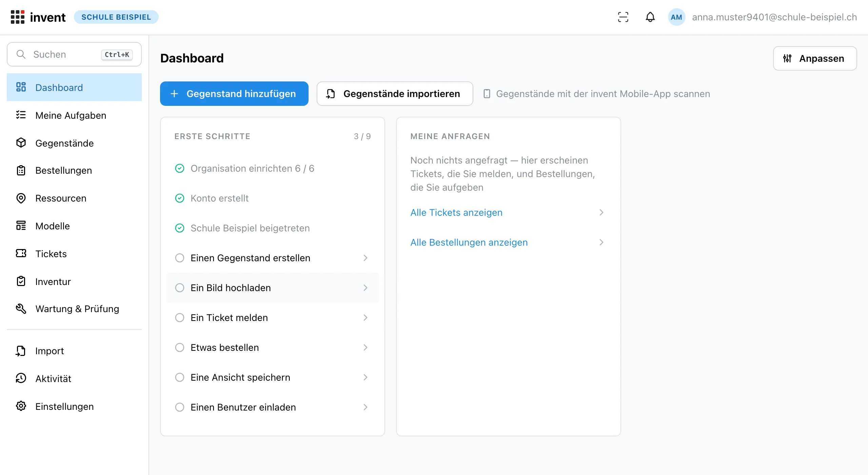Navigate to Ressourcen
Screen dimensions: 868x475
click(x=74, y=198)
